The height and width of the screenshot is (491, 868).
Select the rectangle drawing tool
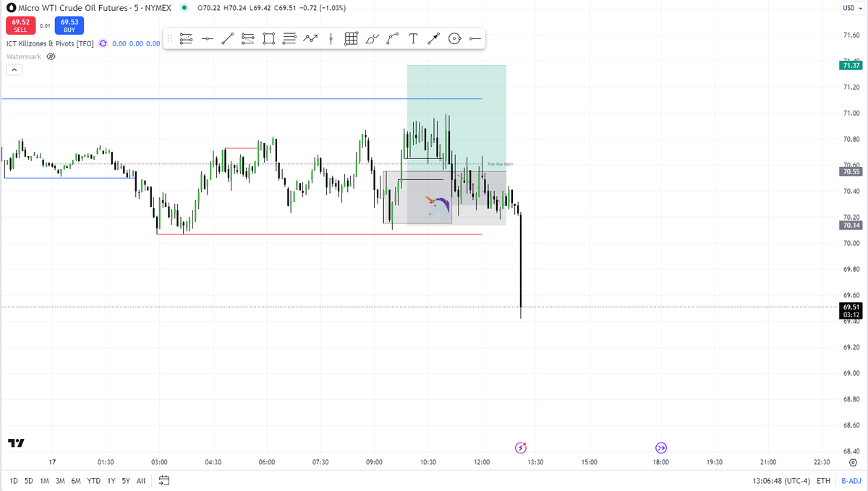(x=269, y=39)
